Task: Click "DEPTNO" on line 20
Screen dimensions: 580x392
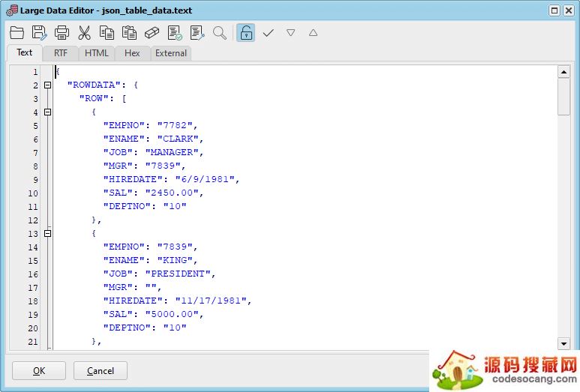Action: click(127, 328)
